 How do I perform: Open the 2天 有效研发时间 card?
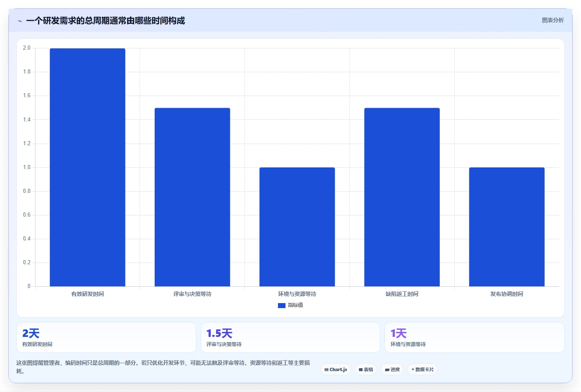tap(106, 337)
